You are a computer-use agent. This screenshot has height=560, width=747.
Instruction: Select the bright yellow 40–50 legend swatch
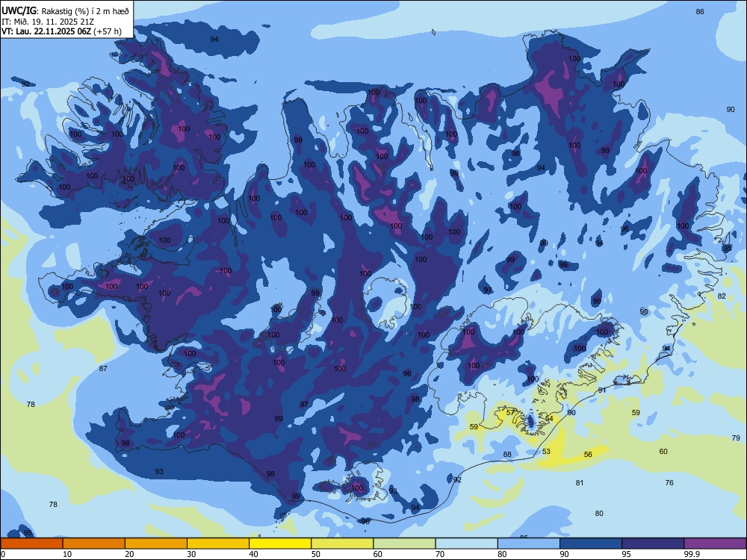pyautogui.click(x=280, y=544)
